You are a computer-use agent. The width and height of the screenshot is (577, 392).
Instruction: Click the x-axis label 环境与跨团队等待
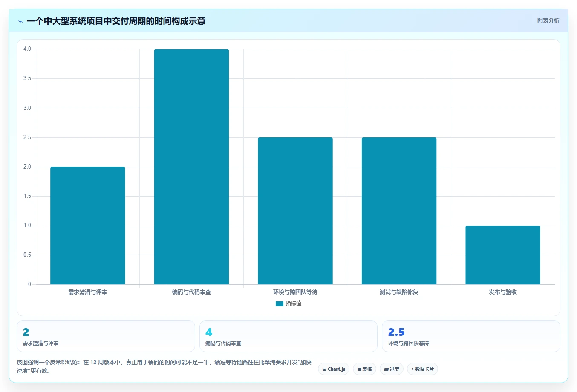click(295, 292)
